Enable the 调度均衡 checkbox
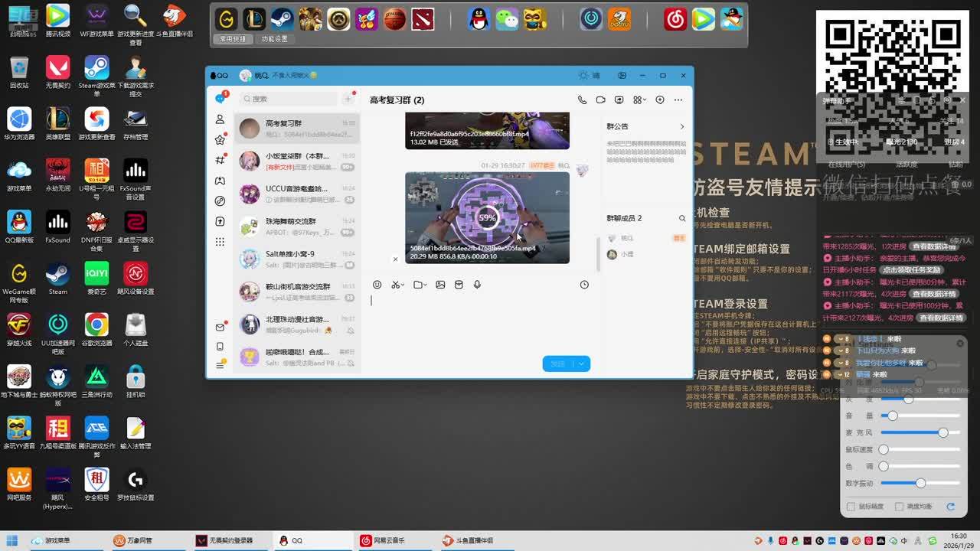Viewport: 980px width, 551px height. tap(900, 507)
